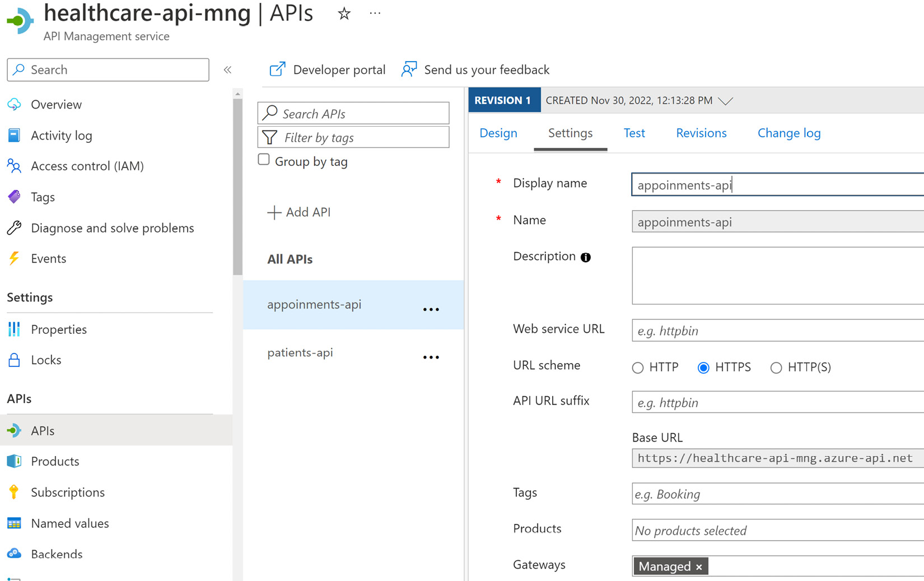Click the Access control (IAM) people icon
This screenshot has height=581, width=924.
point(15,166)
